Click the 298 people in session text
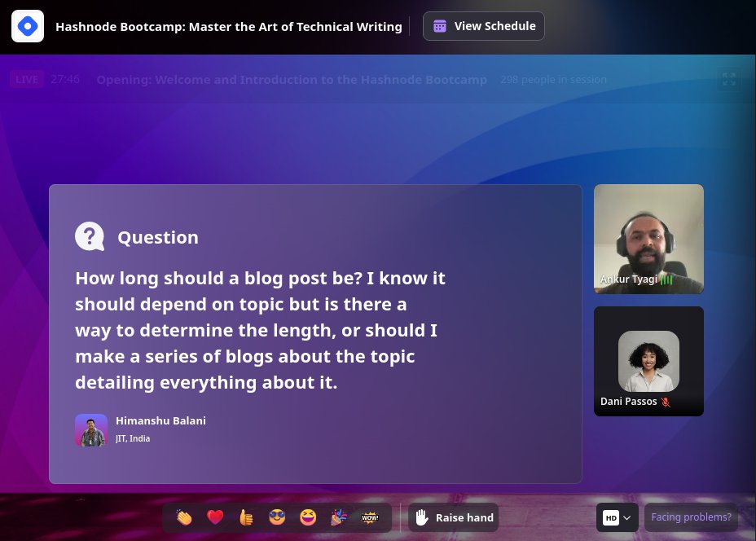This screenshot has width=756, height=541. tap(553, 80)
